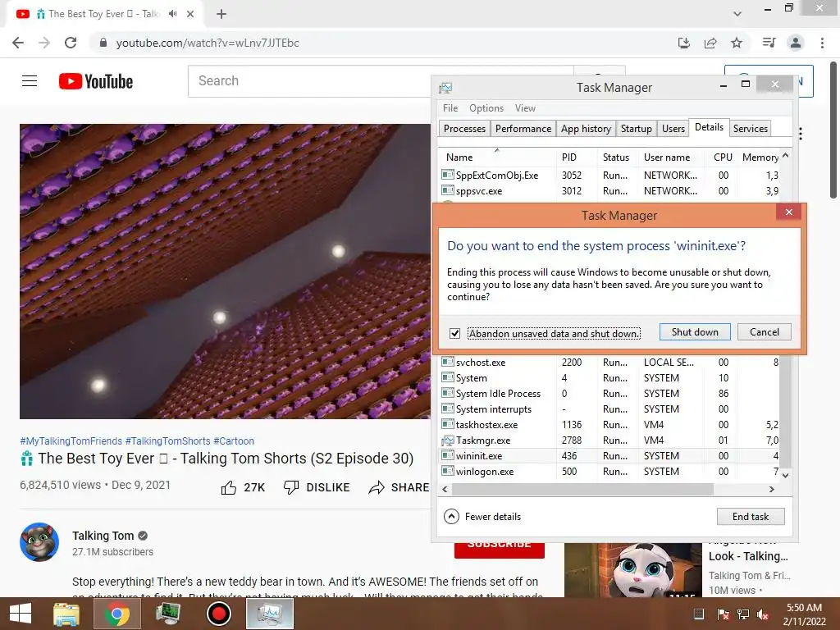Click the Task Manager horizontal scrollbar

(x=582, y=489)
